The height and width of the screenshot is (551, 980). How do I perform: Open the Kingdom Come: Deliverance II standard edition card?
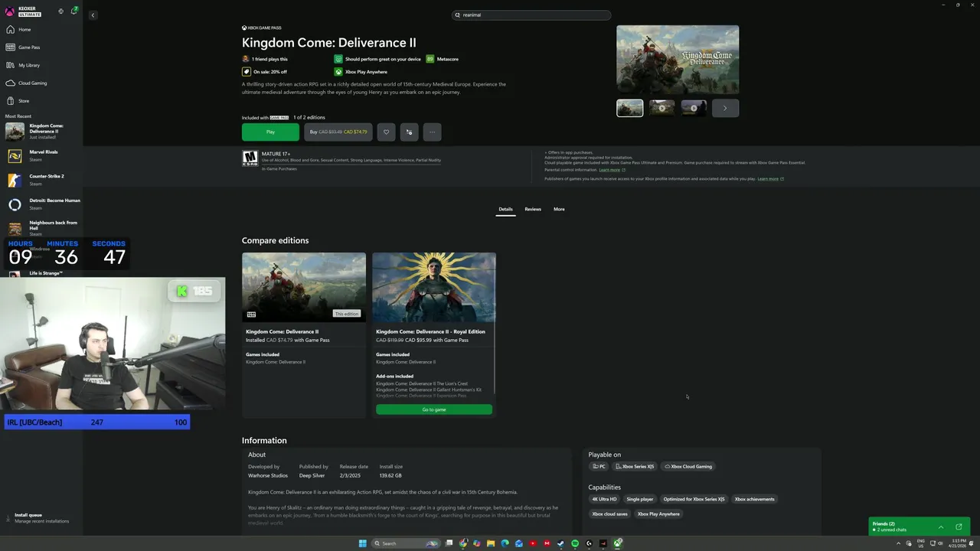click(304, 334)
